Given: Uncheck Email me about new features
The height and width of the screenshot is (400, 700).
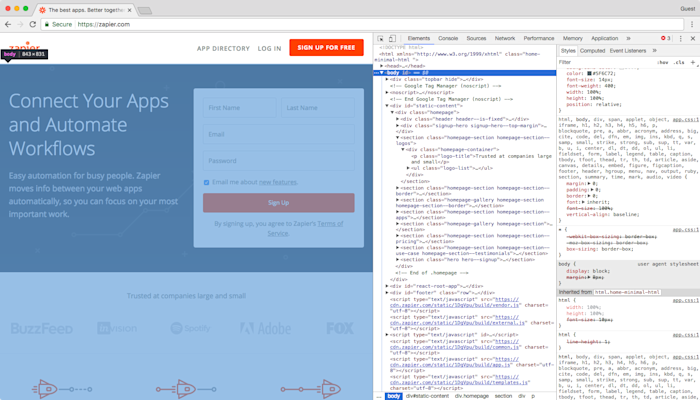Looking at the screenshot, I should (x=206, y=183).
